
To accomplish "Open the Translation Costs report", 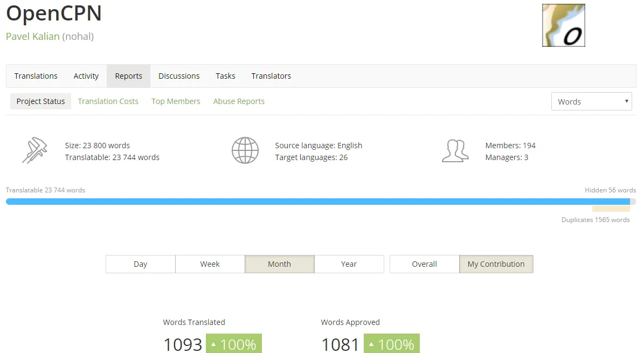I will click(108, 101).
